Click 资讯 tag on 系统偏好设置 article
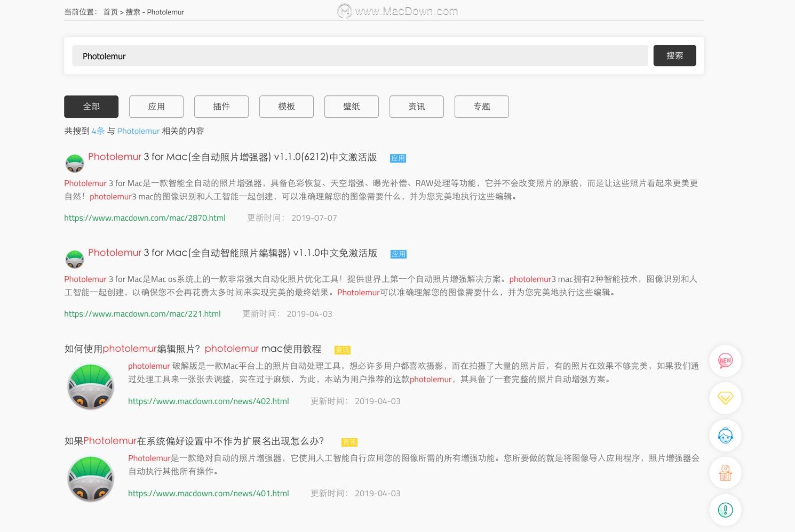The image size is (795, 532). coord(349,442)
